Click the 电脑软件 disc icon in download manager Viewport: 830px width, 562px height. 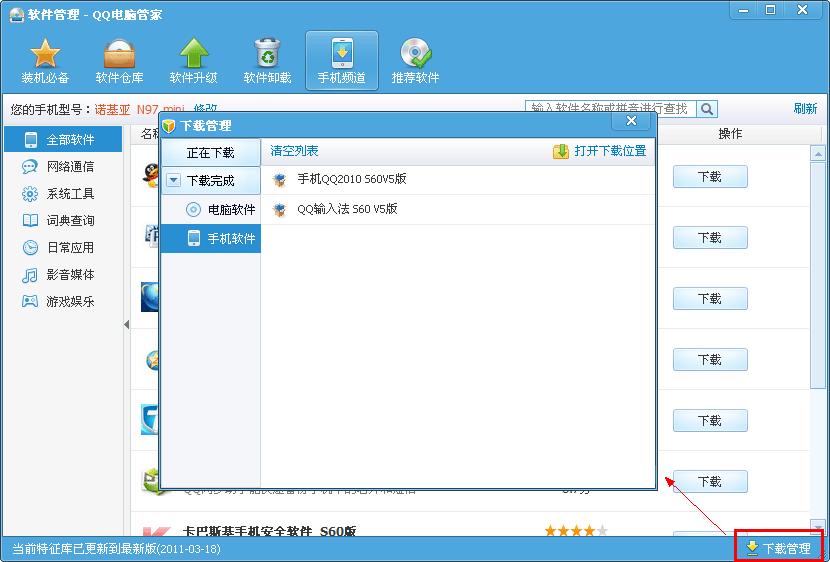tap(193, 210)
